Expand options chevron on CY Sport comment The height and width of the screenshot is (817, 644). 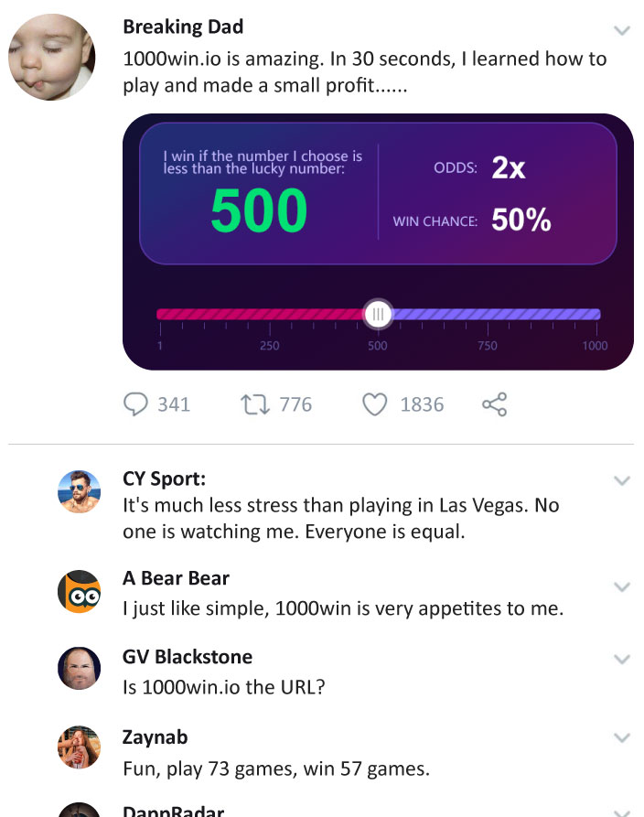pyautogui.click(x=622, y=480)
